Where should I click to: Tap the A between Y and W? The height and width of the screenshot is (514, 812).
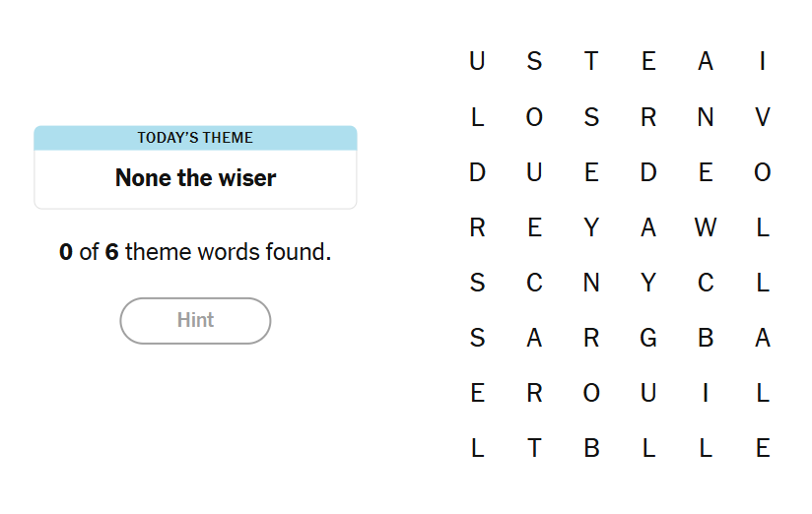[648, 227]
